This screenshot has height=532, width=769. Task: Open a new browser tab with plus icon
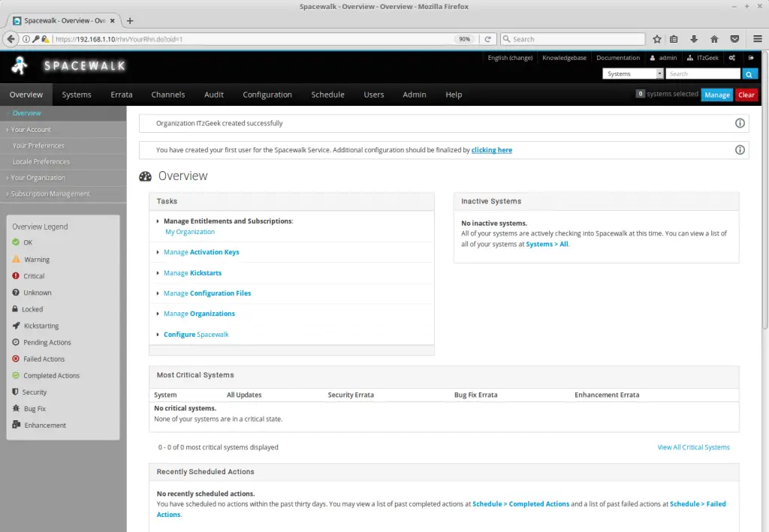click(130, 20)
